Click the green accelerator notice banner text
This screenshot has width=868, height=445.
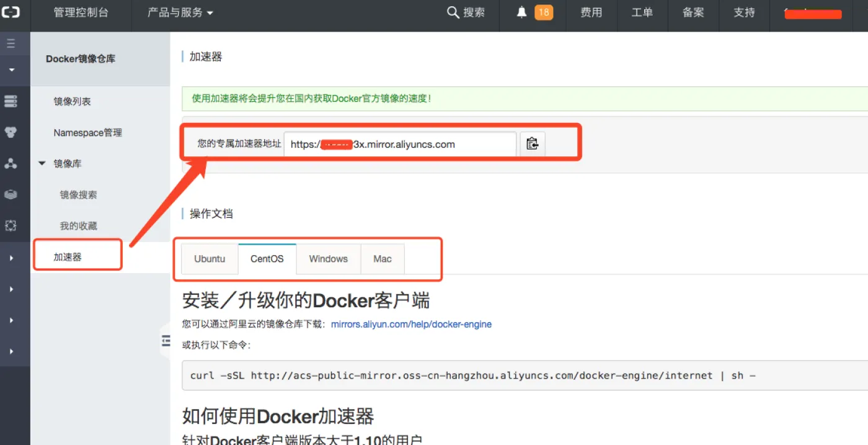pyautogui.click(x=311, y=98)
